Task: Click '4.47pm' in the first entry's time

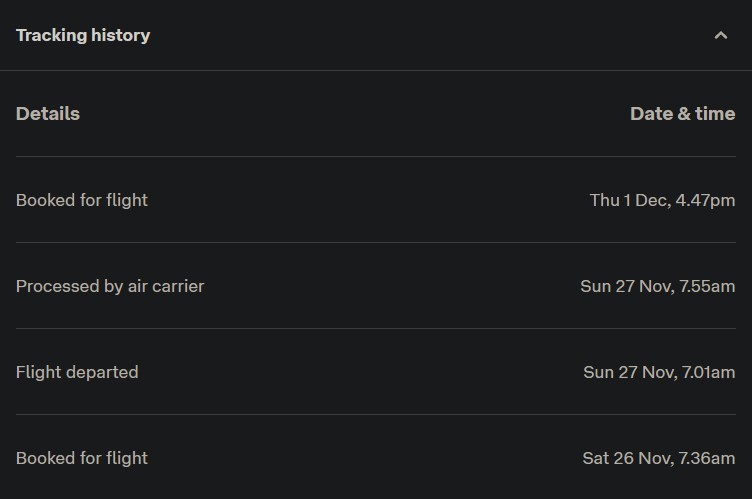Action: pyautogui.click(x=705, y=201)
